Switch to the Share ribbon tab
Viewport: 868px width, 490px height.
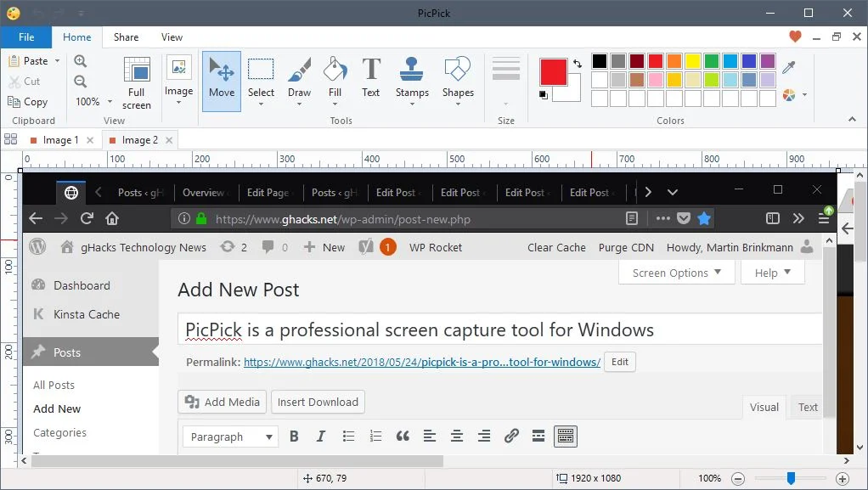pyautogui.click(x=127, y=37)
